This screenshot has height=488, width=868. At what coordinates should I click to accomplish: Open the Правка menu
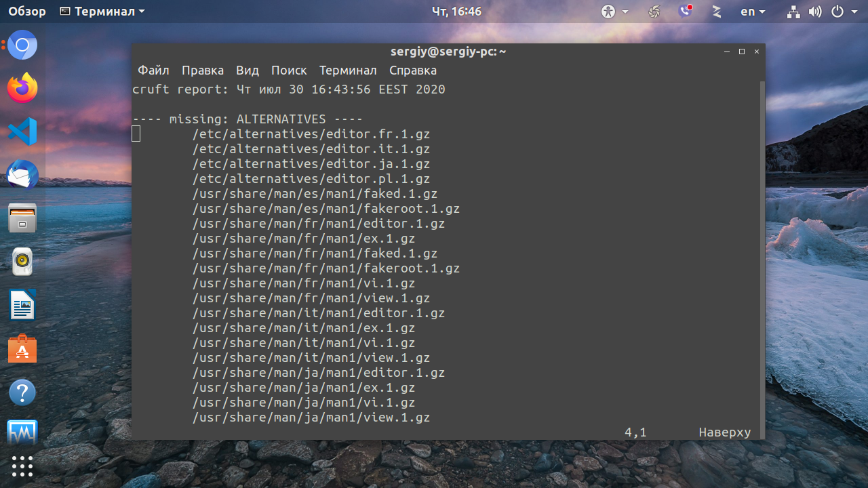pyautogui.click(x=203, y=70)
